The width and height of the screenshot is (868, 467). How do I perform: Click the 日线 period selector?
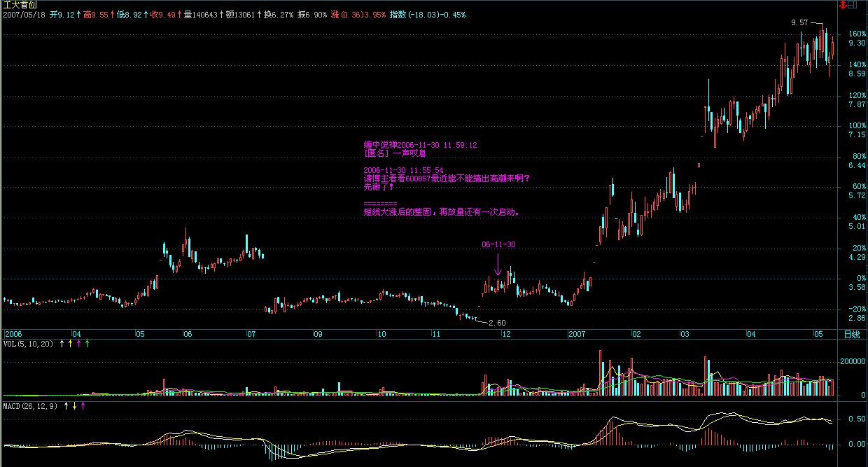[851, 335]
